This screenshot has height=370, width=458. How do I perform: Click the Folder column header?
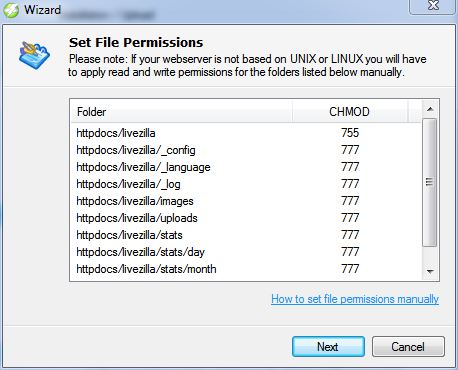pyautogui.click(x=181, y=112)
